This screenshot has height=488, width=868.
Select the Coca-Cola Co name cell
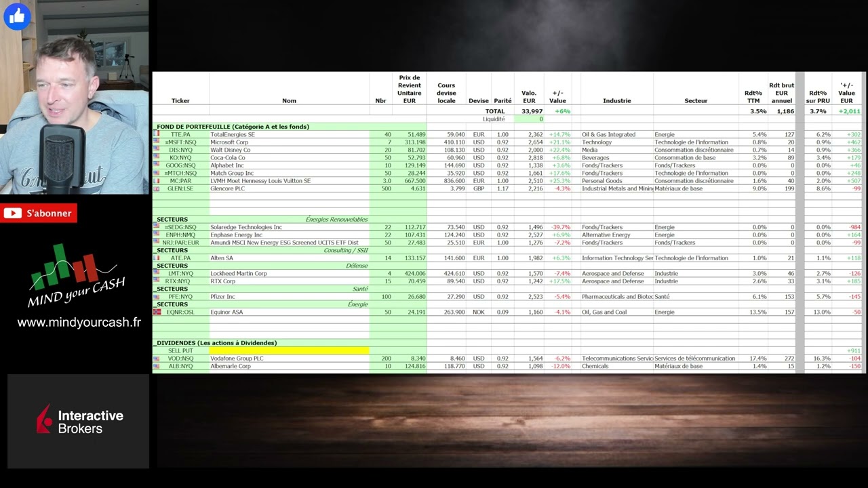290,158
